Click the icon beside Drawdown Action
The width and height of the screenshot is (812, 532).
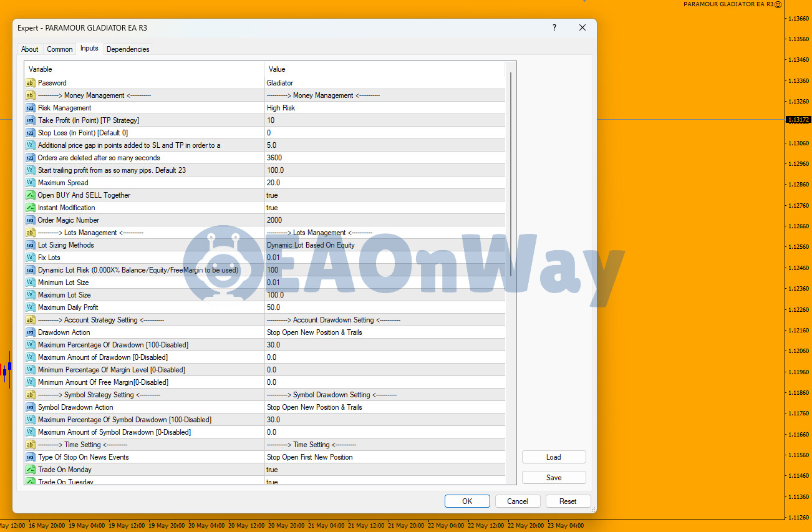[x=30, y=332]
